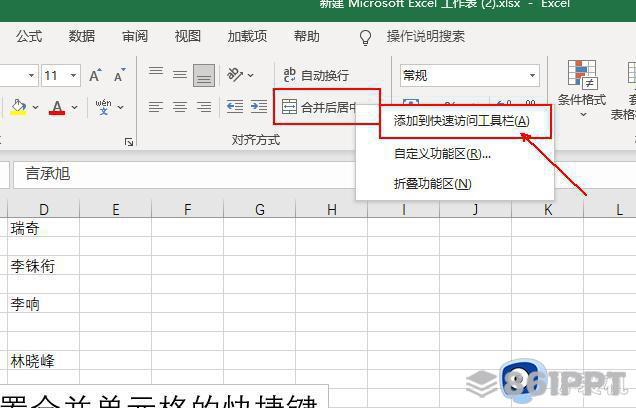
Task: Open the text orientation button
Action: pyautogui.click(x=235, y=75)
